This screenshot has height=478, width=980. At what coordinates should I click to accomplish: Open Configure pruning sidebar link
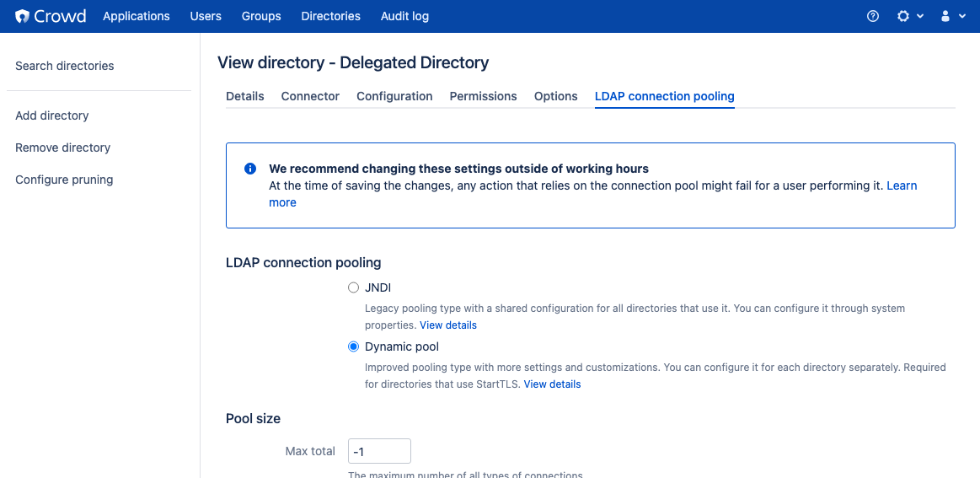64,180
